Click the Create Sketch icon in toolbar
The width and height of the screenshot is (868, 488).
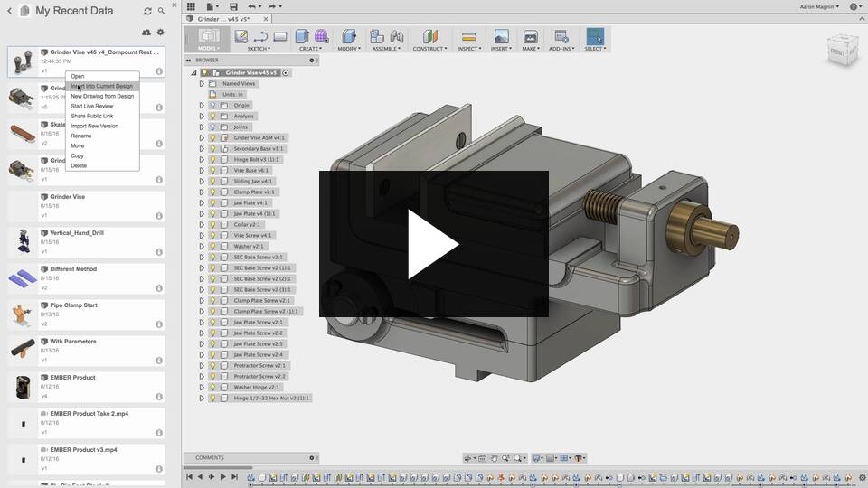(x=241, y=37)
